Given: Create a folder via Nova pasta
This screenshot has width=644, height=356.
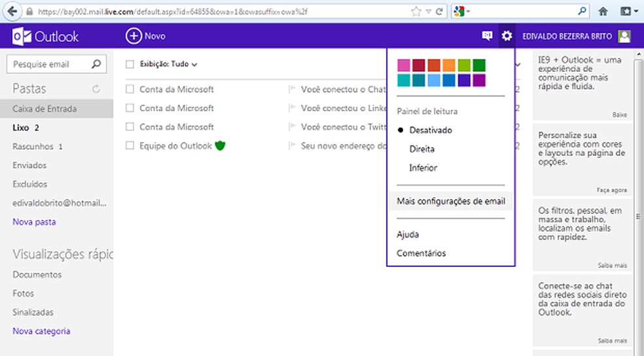Looking at the screenshot, I should point(34,222).
